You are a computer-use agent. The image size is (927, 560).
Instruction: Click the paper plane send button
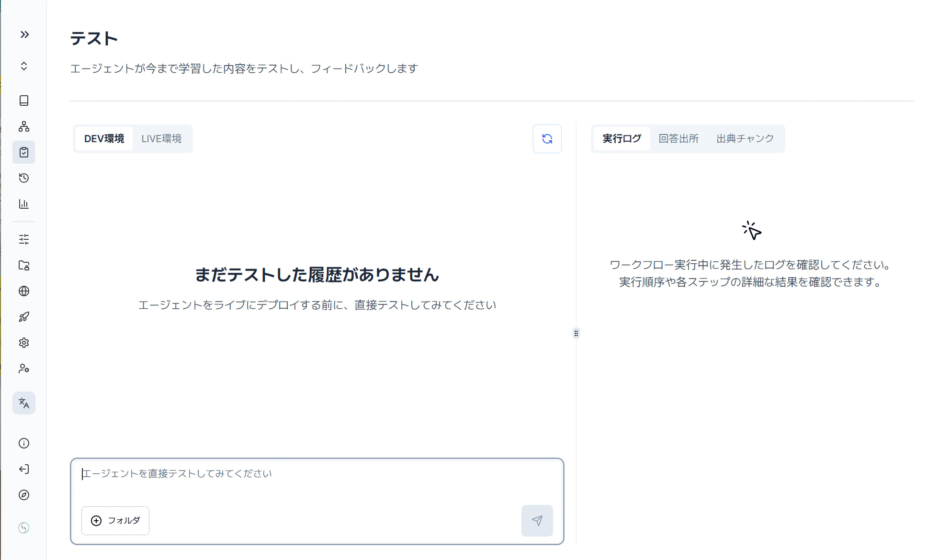point(537,521)
